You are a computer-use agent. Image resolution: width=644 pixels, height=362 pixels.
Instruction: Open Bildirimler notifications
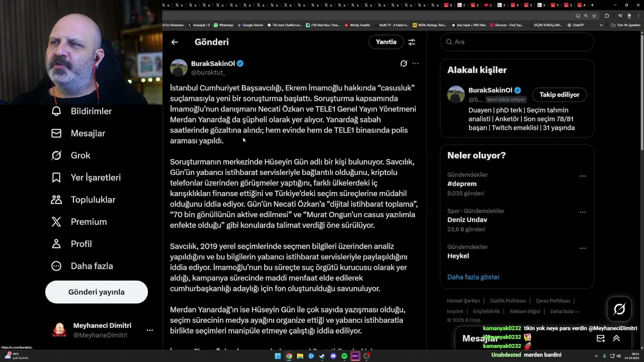point(81,111)
